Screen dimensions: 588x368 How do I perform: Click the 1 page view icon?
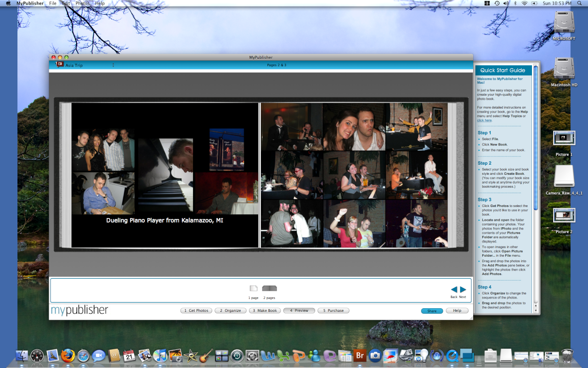254,288
